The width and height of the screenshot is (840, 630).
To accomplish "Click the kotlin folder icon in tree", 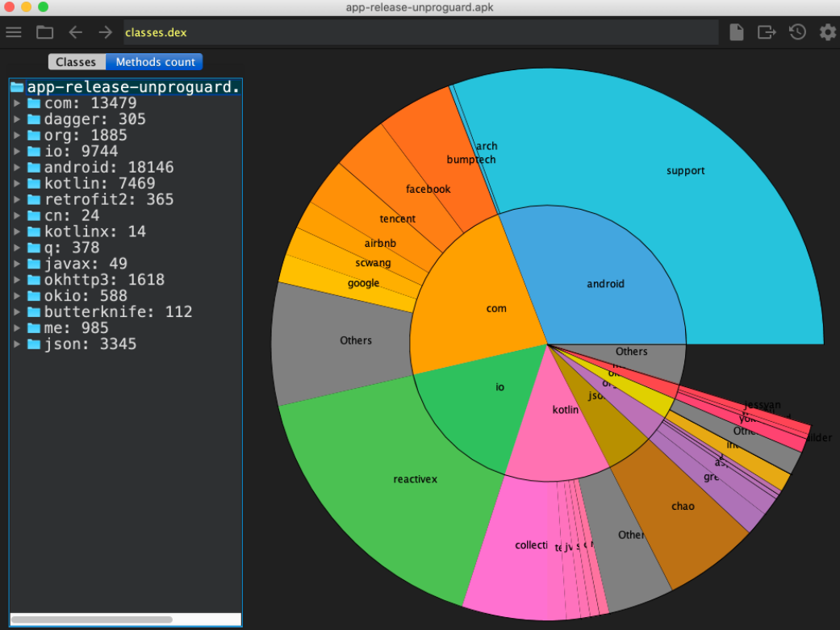I will click(34, 183).
